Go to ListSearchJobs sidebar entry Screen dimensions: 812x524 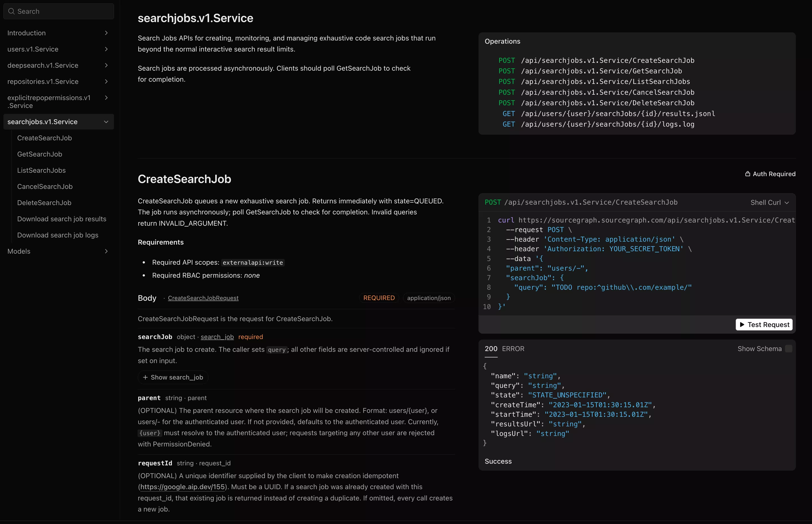pyautogui.click(x=41, y=170)
